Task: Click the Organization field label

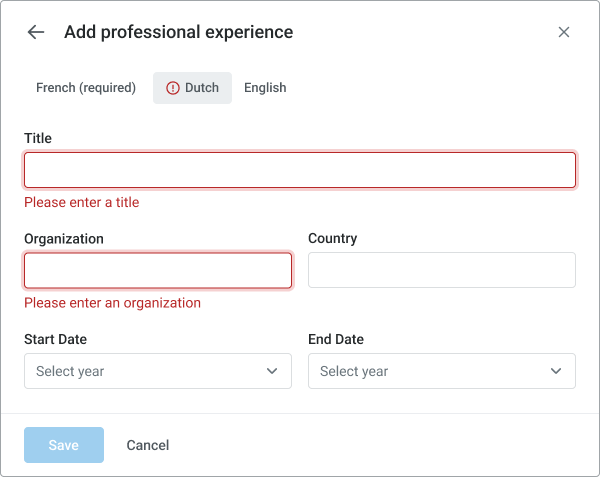Action: point(64,239)
